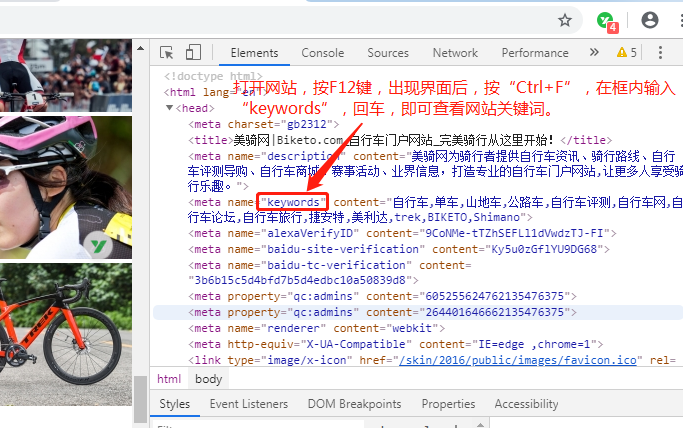Click the page vertical scrollbar thumb
Viewport: 683px width, 428px height.
(x=140, y=399)
